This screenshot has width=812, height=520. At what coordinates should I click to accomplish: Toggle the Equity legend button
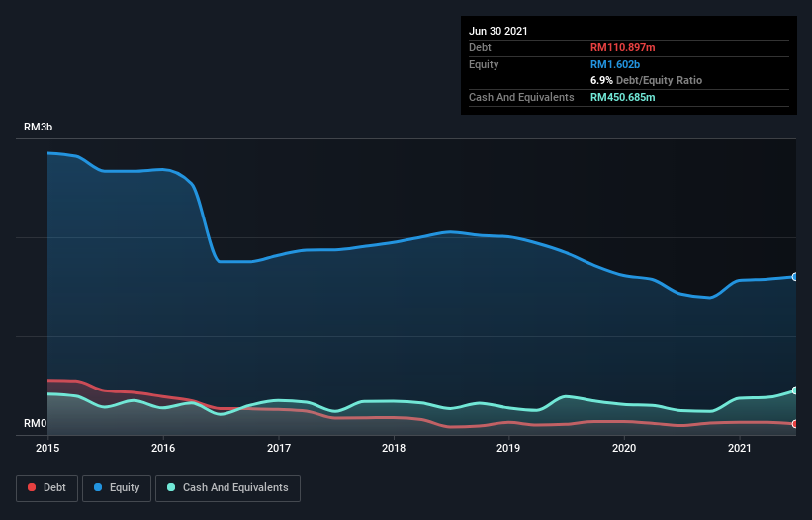(x=117, y=488)
